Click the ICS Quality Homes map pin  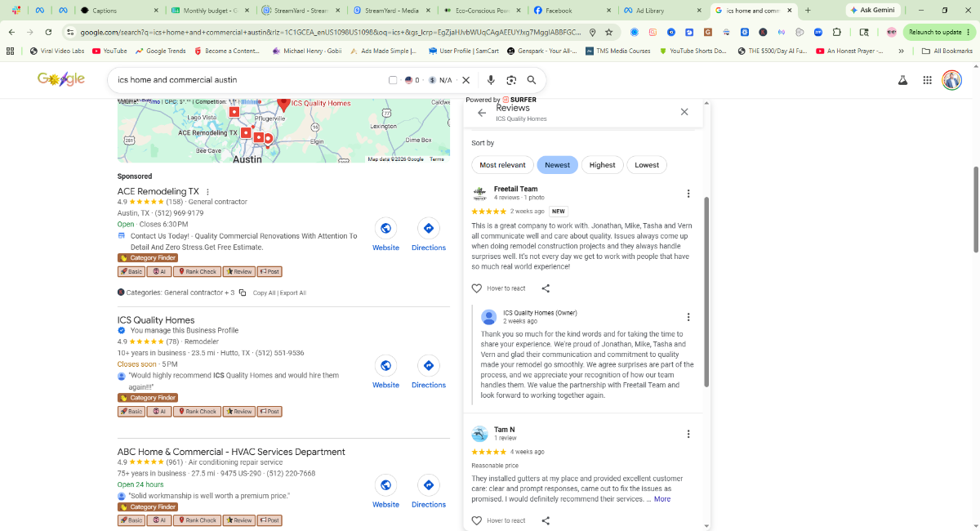point(283,105)
